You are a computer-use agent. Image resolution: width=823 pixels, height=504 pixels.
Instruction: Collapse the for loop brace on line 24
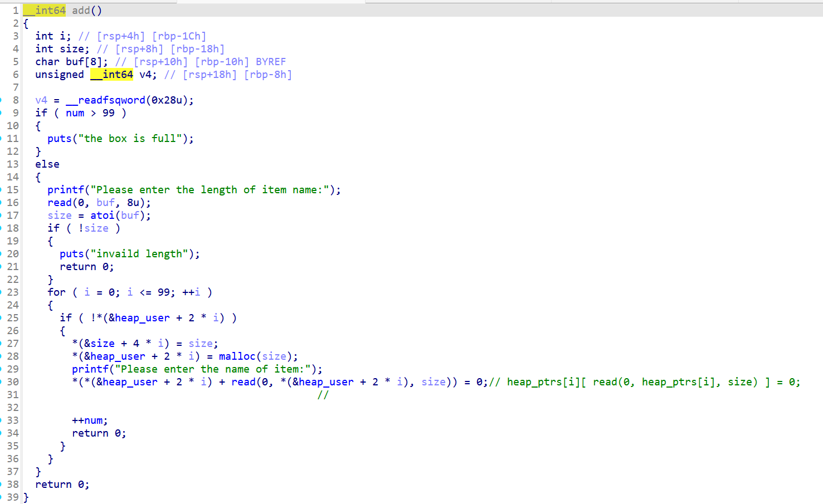tap(50, 305)
